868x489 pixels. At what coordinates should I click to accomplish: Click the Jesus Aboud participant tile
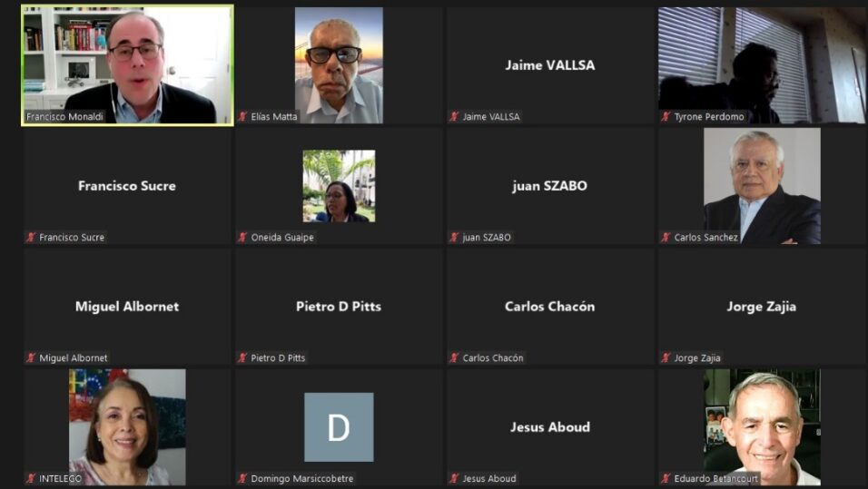pyautogui.click(x=550, y=427)
